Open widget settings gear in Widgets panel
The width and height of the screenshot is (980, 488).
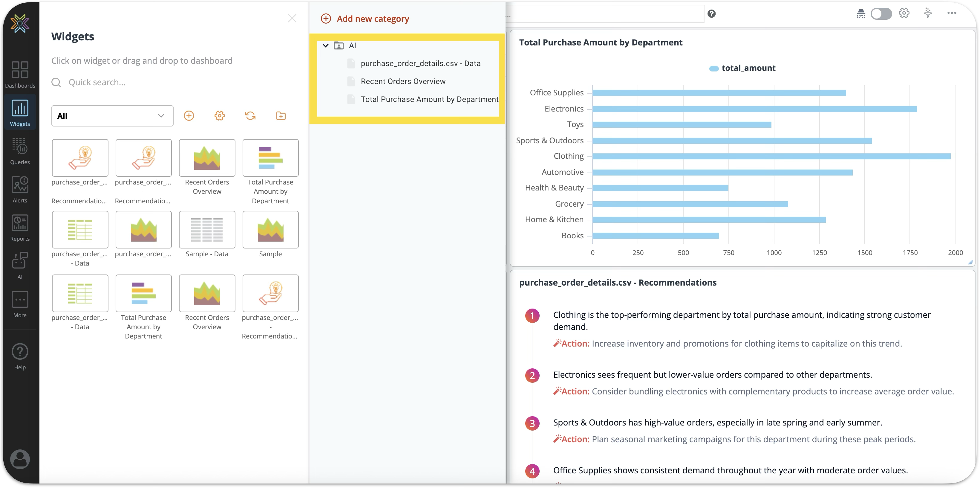coord(220,116)
